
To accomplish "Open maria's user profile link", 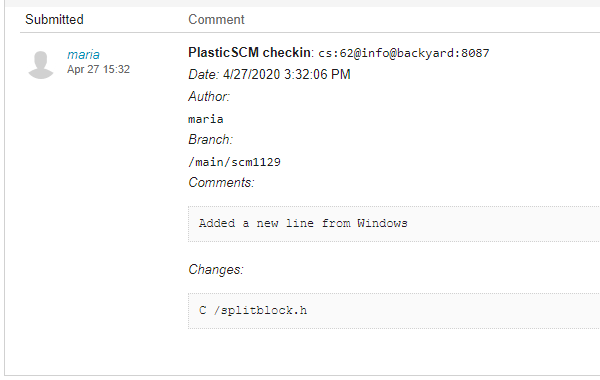I will click(83, 55).
